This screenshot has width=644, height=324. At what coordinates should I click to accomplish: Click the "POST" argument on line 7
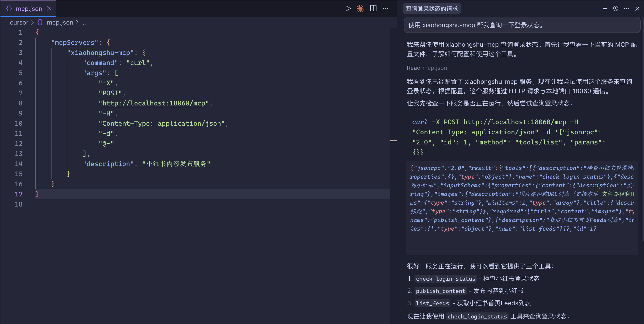pos(110,93)
